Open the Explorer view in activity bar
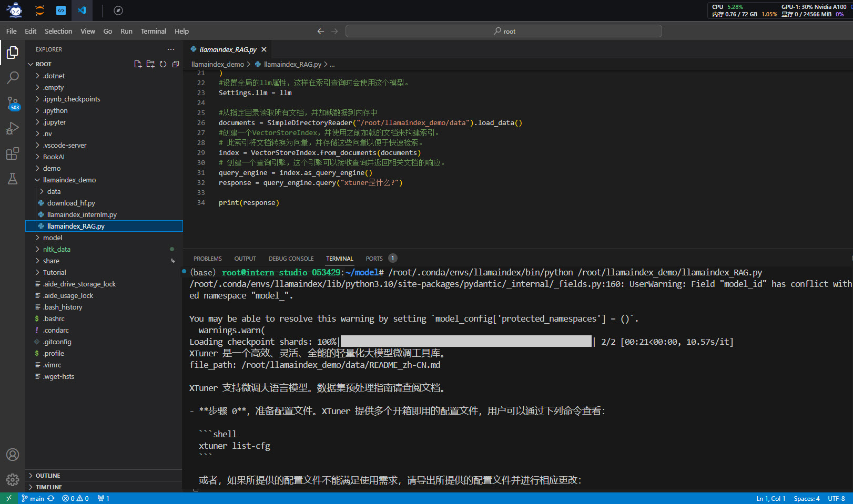The image size is (853, 504). (x=13, y=53)
